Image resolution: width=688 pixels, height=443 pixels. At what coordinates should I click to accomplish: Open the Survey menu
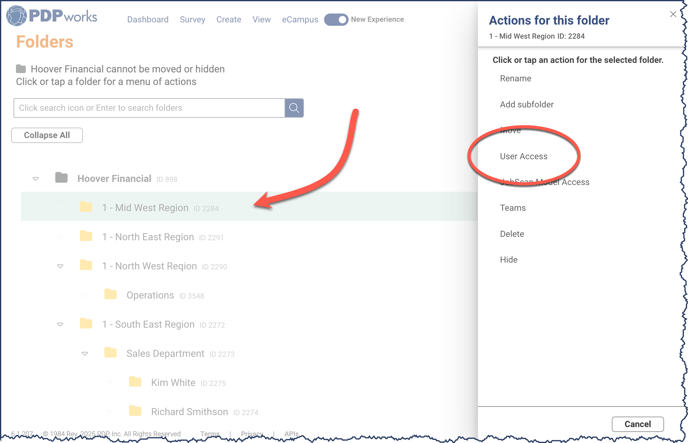[192, 20]
